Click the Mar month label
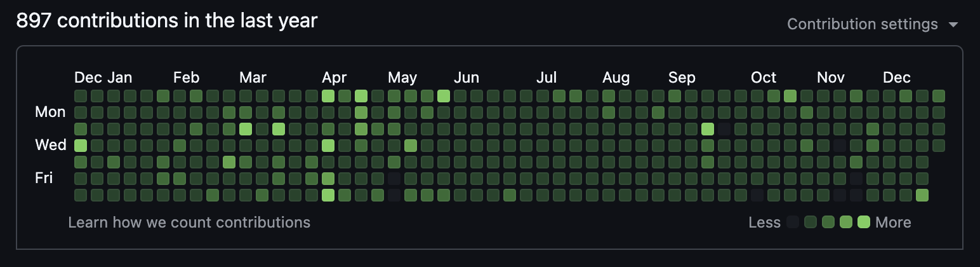The height and width of the screenshot is (267, 980). click(253, 78)
